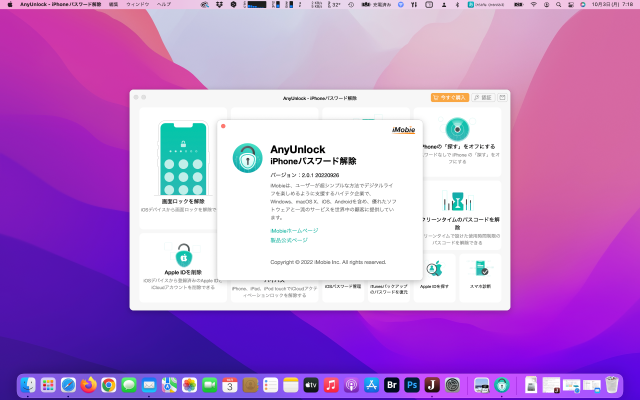Launch the スマホ診断 diagnostics icon
The image size is (640, 400).
480,269
